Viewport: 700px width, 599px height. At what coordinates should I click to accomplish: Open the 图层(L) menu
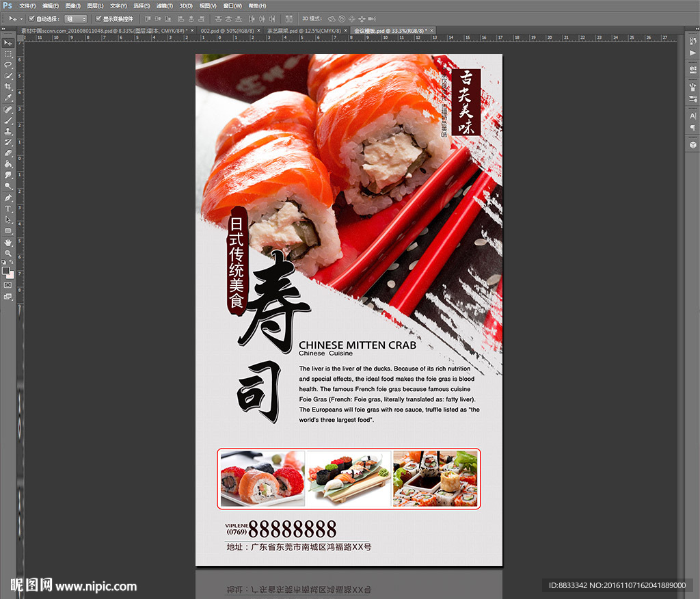(95, 5)
